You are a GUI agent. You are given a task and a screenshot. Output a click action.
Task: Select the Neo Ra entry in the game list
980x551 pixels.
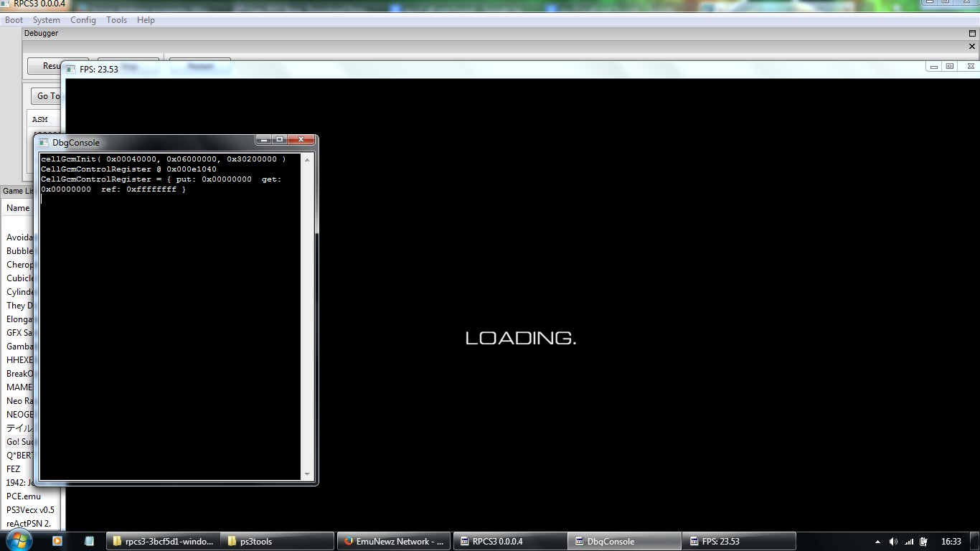pyautogui.click(x=19, y=401)
